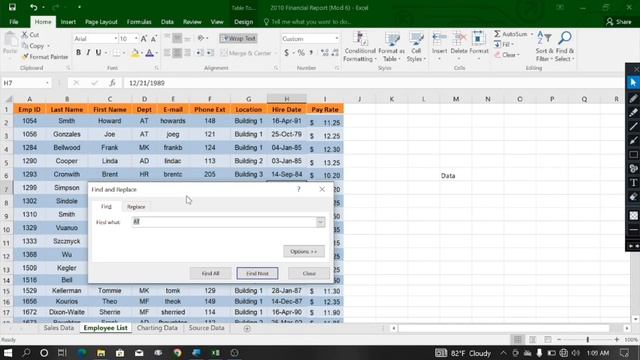Click the Insert Function fx icon
This screenshot has height=360, width=640.
[112, 83]
